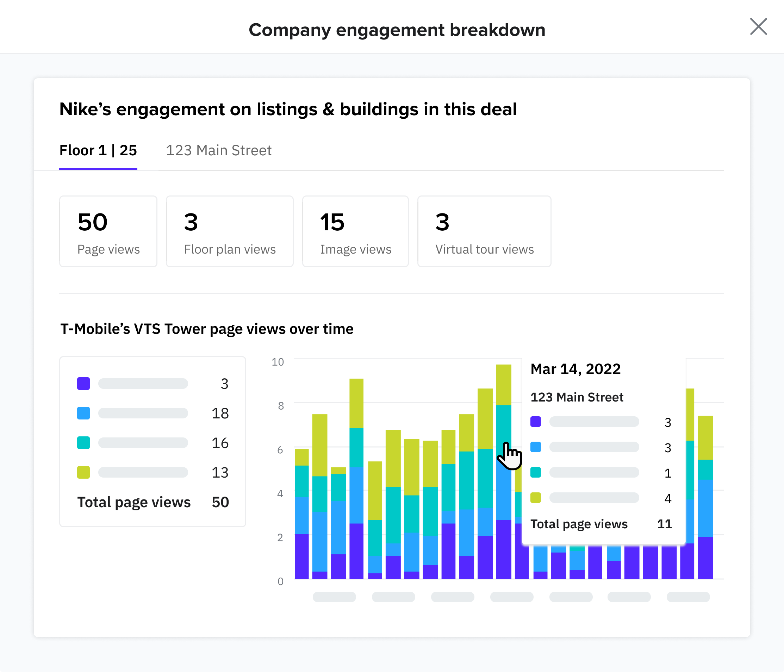Screen dimensions: 784x672
Task: Click the blue legend swatch valued 18
Action: point(83,413)
